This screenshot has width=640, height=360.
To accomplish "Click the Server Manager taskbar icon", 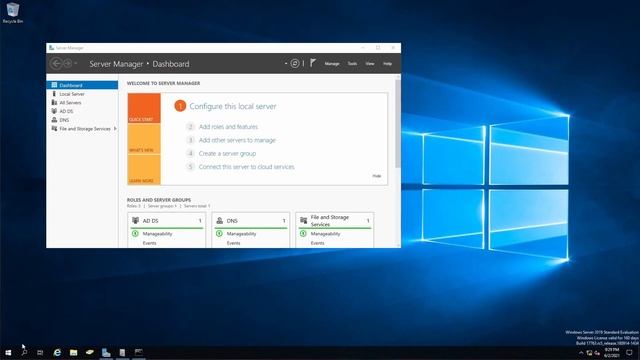I will pos(106,352).
